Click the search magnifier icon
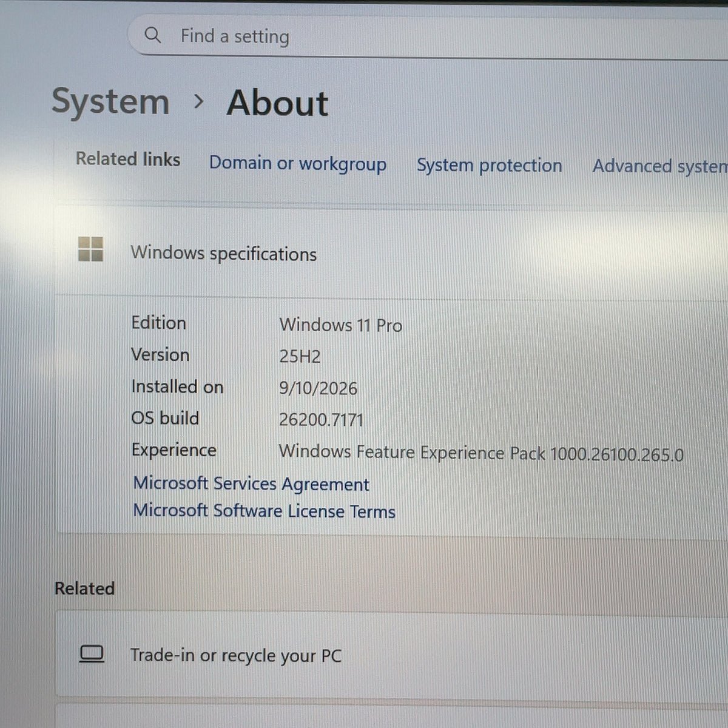Image resolution: width=728 pixels, height=728 pixels. (x=153, y=35)
